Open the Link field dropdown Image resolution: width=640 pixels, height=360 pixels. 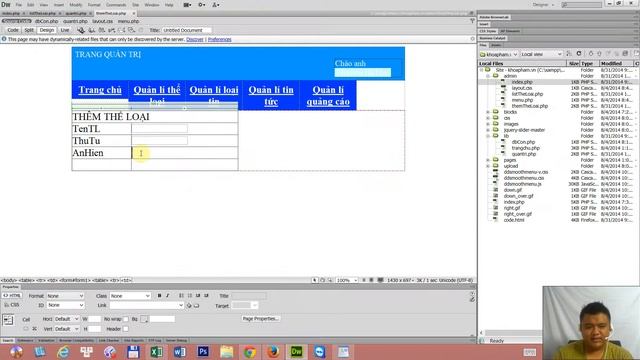pyautogui.click(x=181, y=305)
